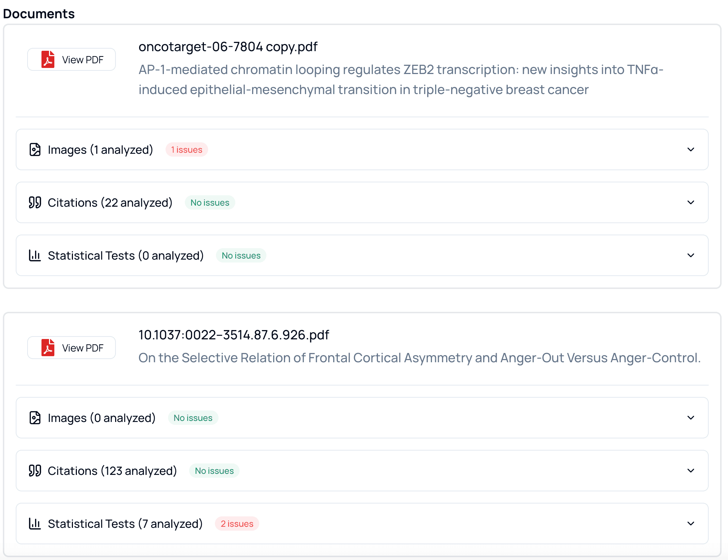Click the Images icon with 0 analyzed

click(x=35, y=418)
